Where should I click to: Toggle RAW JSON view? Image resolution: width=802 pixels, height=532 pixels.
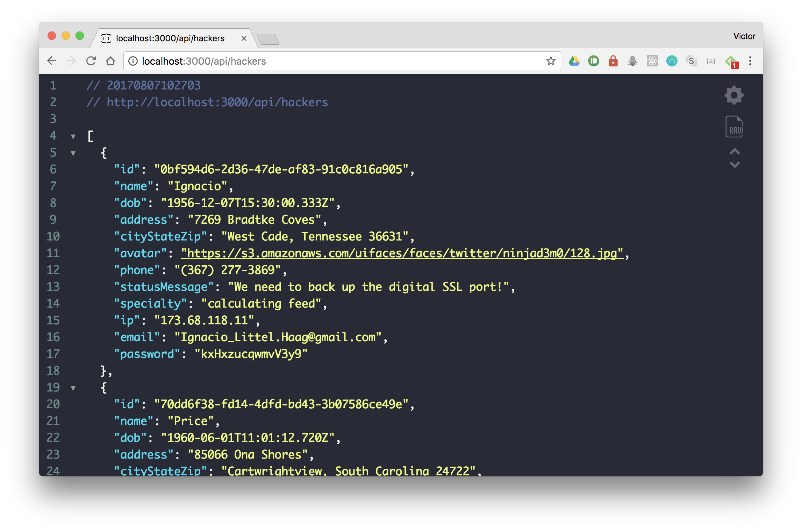click(x=734, y=127)
